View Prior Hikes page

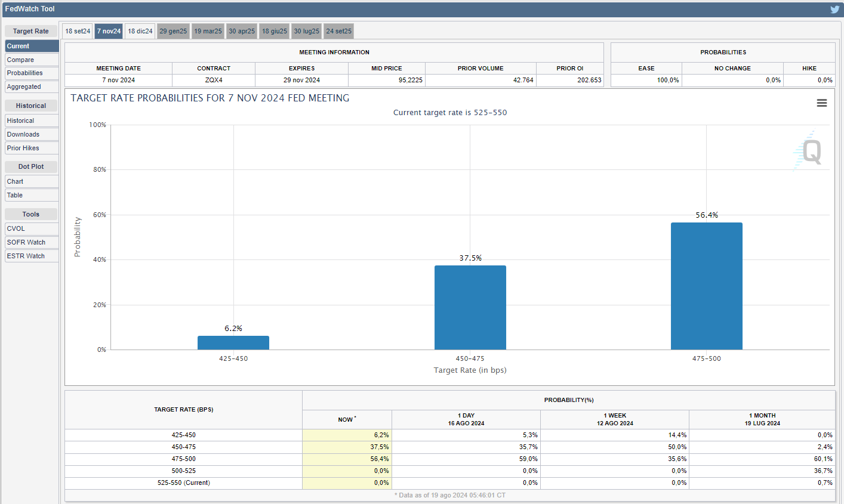click(x=32, y=148)
